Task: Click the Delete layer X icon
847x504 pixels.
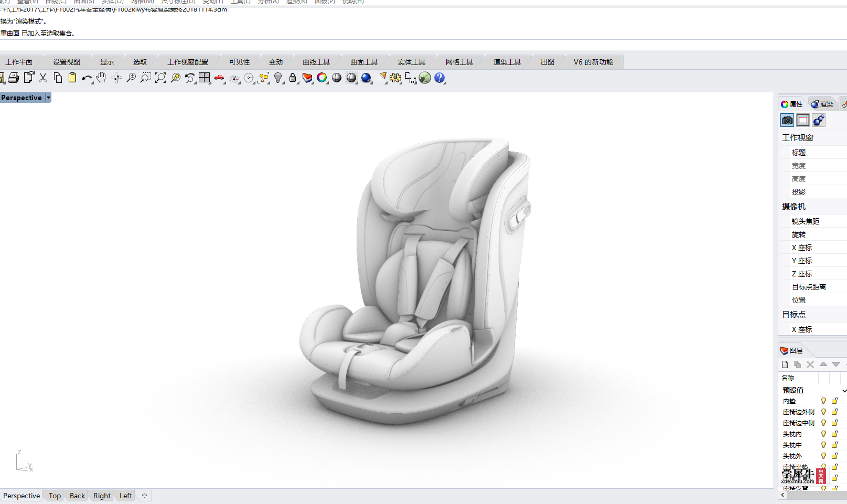Action: pyautogui.click(x=810, y=364)
